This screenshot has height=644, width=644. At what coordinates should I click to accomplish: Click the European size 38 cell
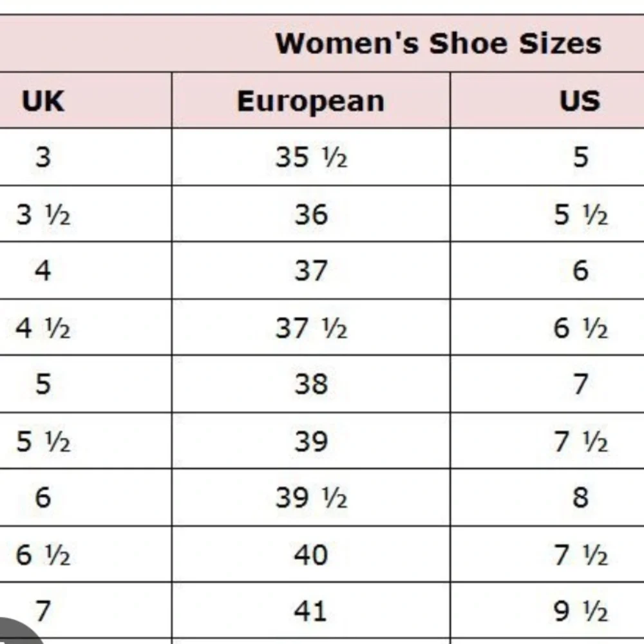coord(311,384)
